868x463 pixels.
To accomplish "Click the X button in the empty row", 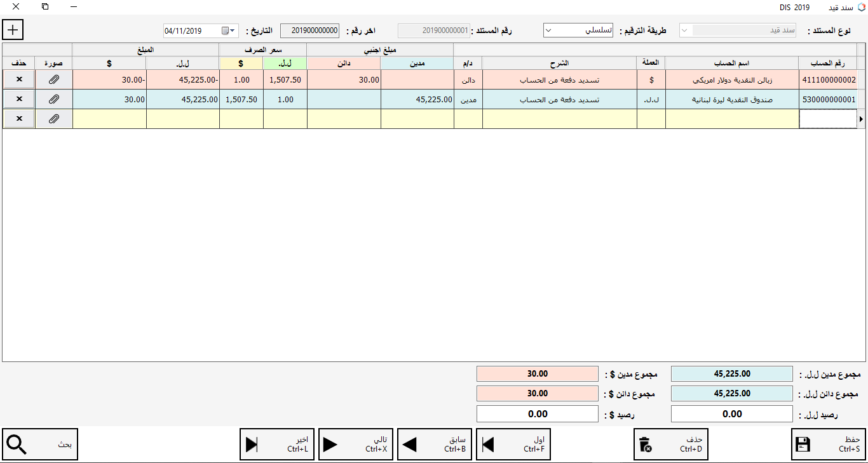I will tap(19, 119).
